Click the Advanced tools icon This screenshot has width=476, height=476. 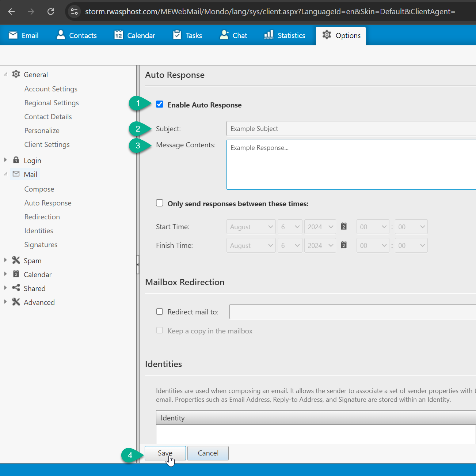pos(16,302)
